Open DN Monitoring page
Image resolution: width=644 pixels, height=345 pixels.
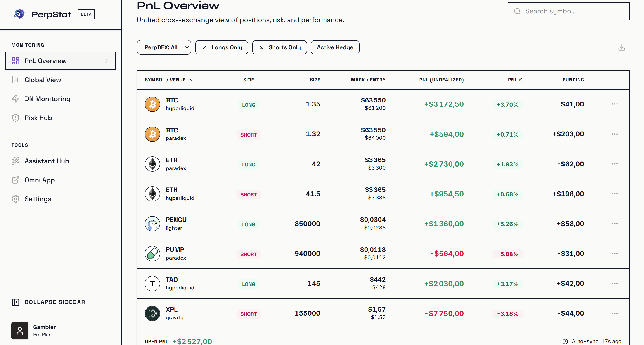[x=47, y=99]
